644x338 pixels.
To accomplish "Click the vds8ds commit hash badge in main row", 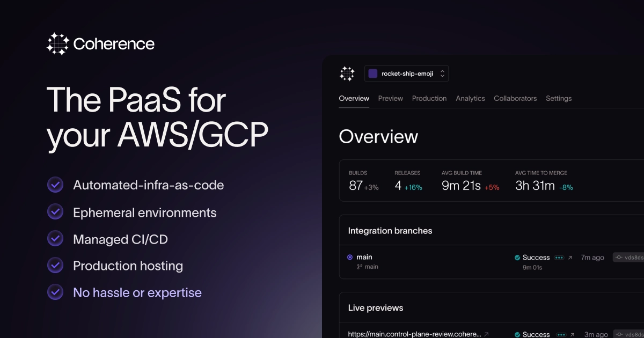I will 628,258.
